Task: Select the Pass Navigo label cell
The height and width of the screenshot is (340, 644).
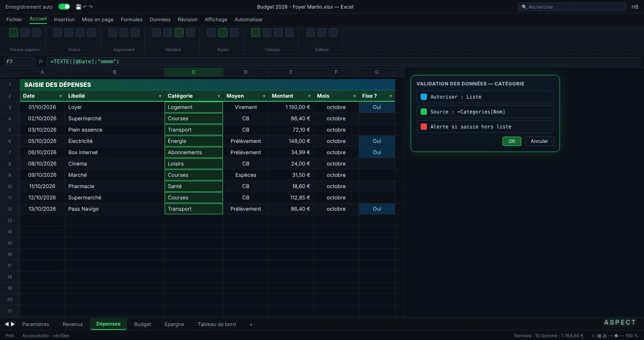Action: point(114,209)
